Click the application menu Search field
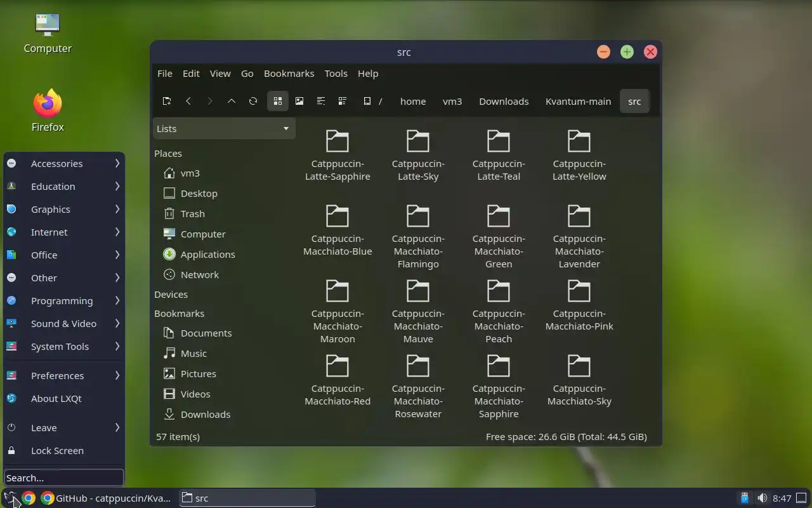The image size is (812, 508). (63, 478)
